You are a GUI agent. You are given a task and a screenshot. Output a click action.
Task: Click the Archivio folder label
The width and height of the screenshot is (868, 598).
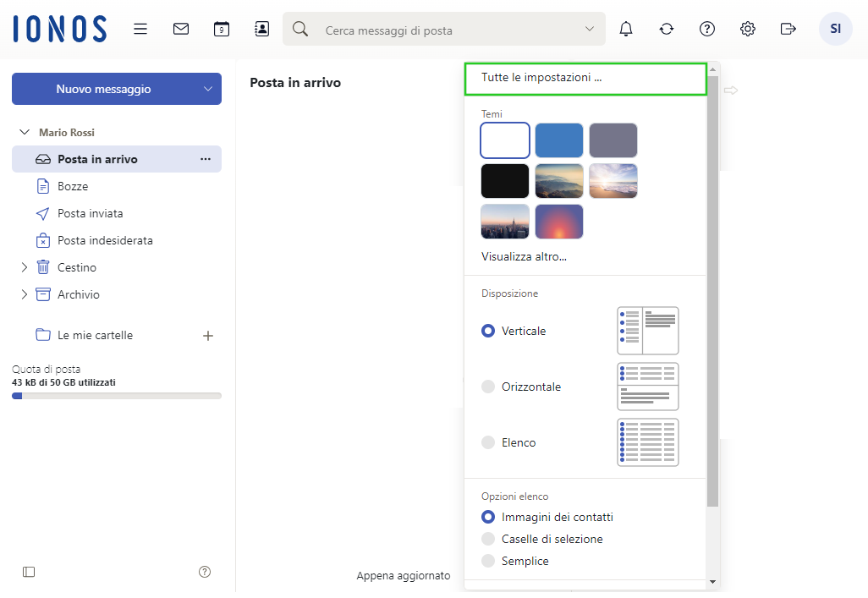(x=79, y=294)
